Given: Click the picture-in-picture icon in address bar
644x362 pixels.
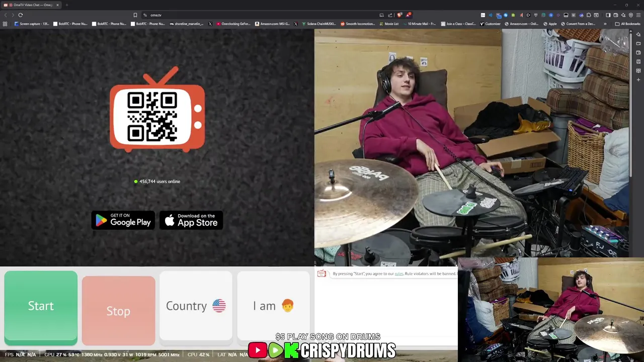Looking at the screenshot, I should (381, 15).
